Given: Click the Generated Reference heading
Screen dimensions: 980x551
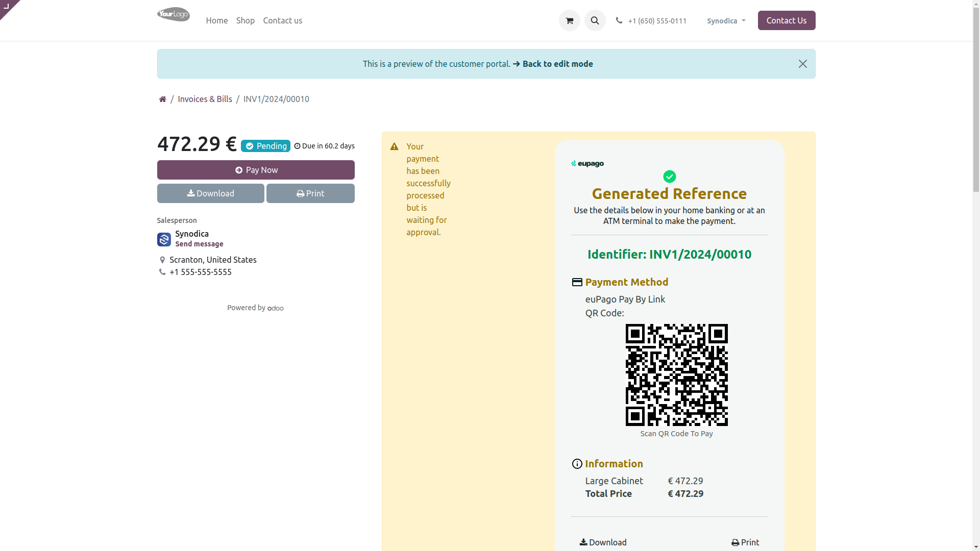Looking at the screenshot, I should tap(669, 193).
